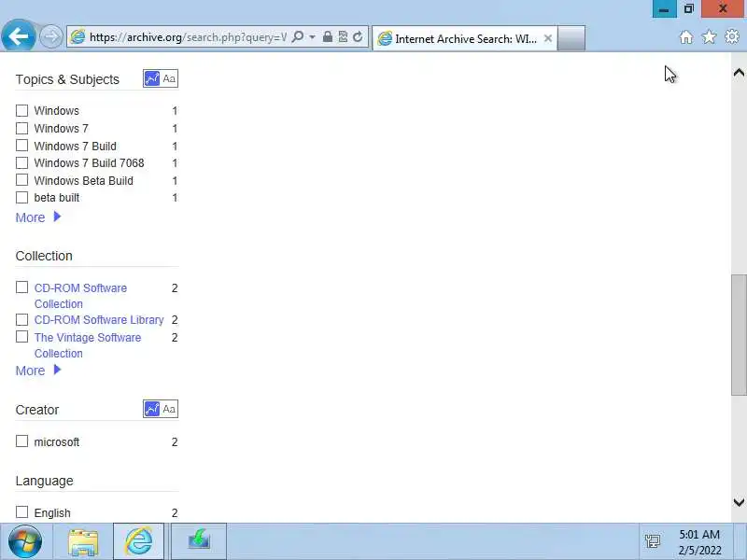
Task: Open Tools gear icon
Action: pyautogui.click(x=732, y=36)
